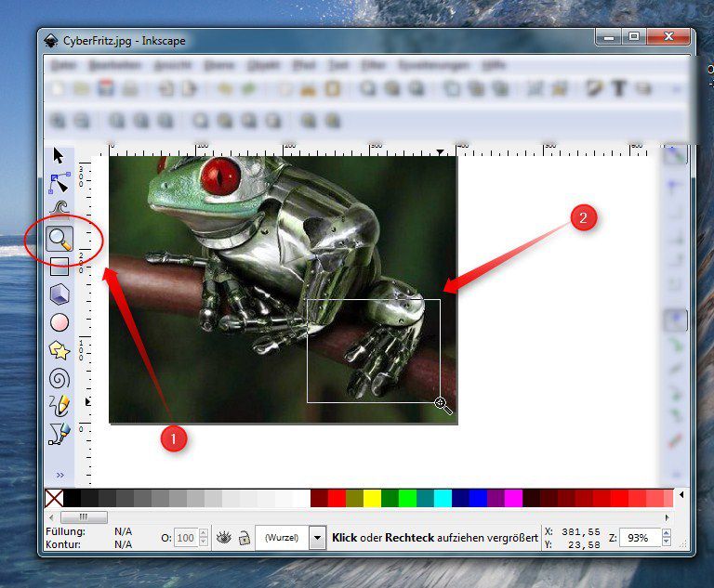Click the yellow Undo arrow icon
The height and width of the screenshot is (588, 714).
(x=224, y=88)
